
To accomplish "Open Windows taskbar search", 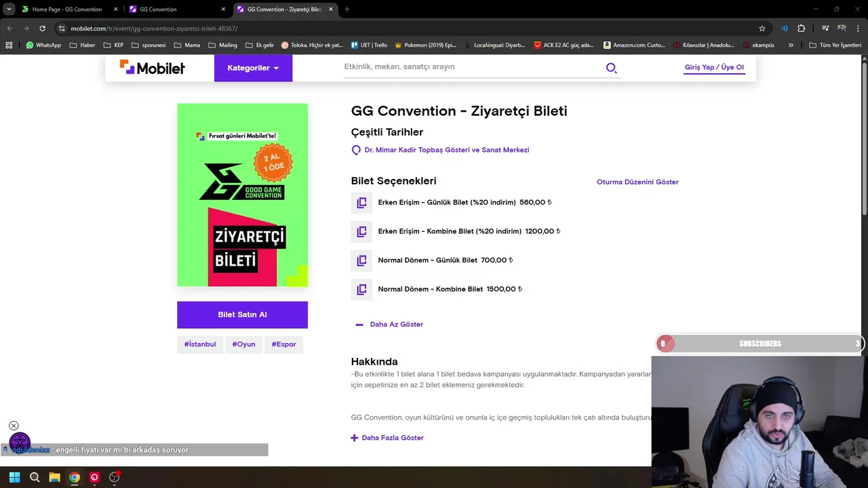I will (35, 477).
